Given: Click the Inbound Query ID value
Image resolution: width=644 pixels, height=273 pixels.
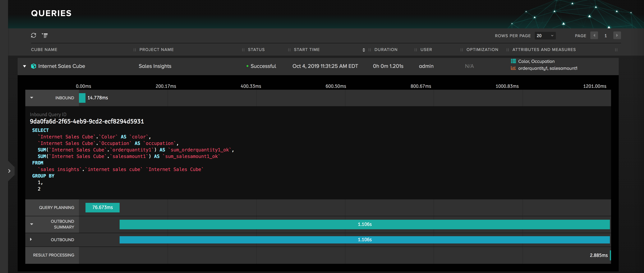Looking at the screenshot, I should pos(87,122).
